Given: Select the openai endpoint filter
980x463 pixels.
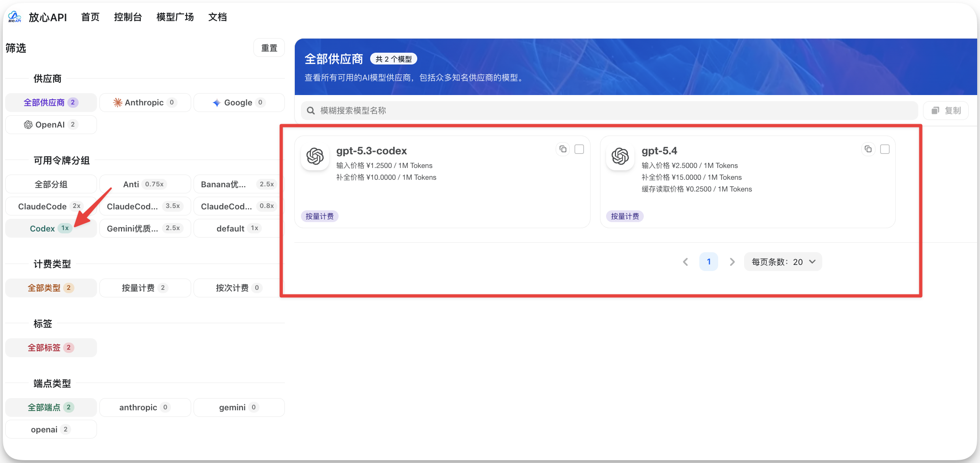Looking at the screenshot, I should (51, 430).
